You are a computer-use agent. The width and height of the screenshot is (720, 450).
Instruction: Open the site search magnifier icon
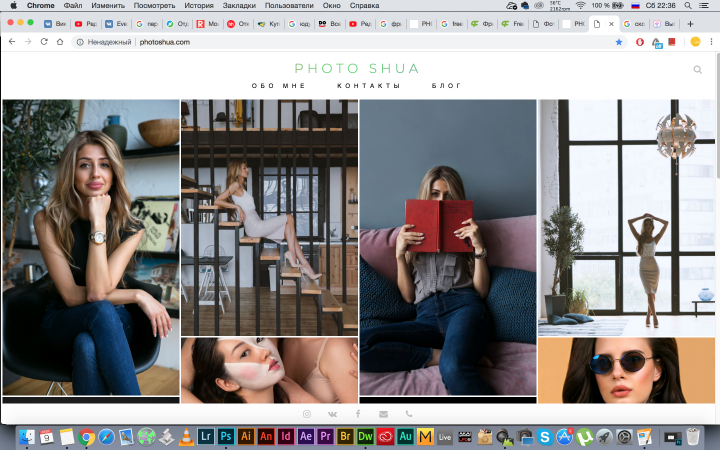(698, 70)
